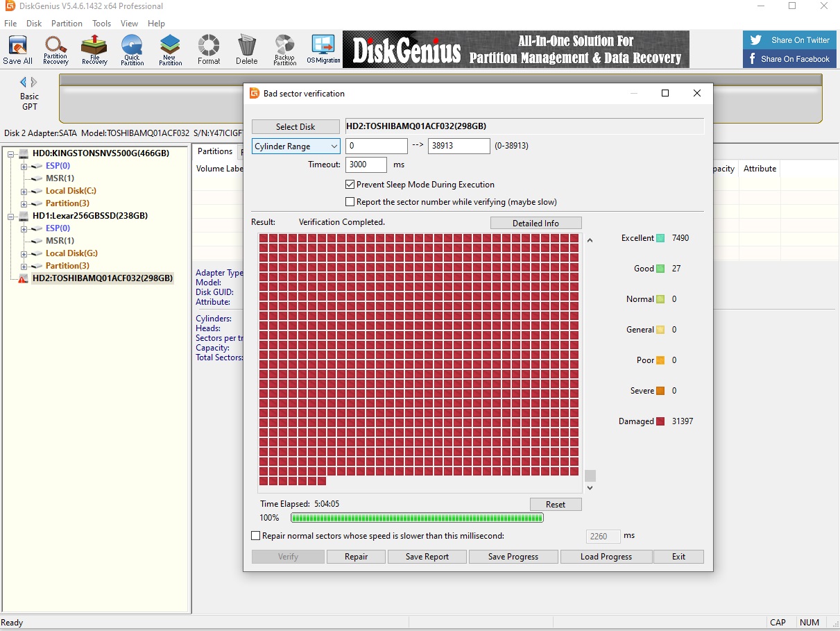The image size is (840, 631).
Task: Click the Share On Facebook button
Action: click(790, 59)
